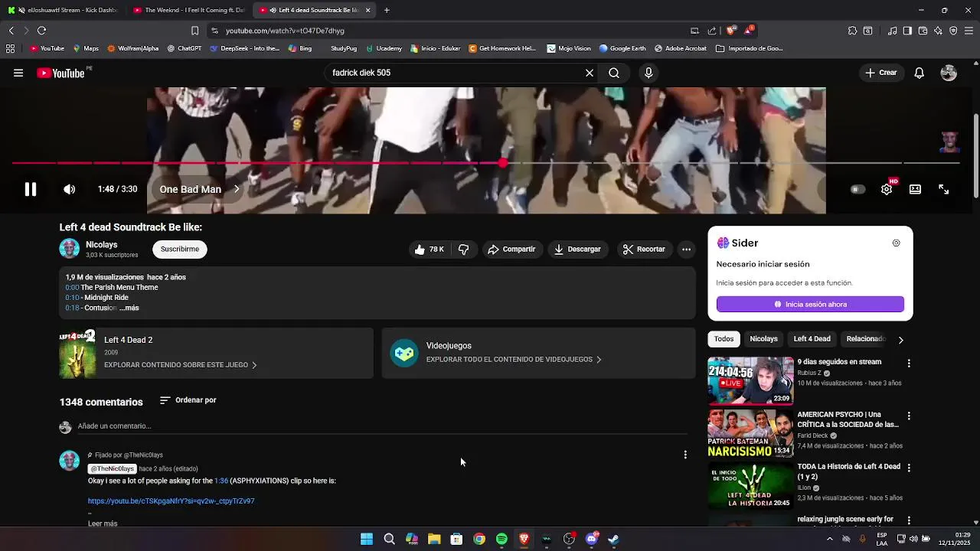Open the Crear button menu
Viewport: 980px width, 551px height.
(x=880, y=73)
